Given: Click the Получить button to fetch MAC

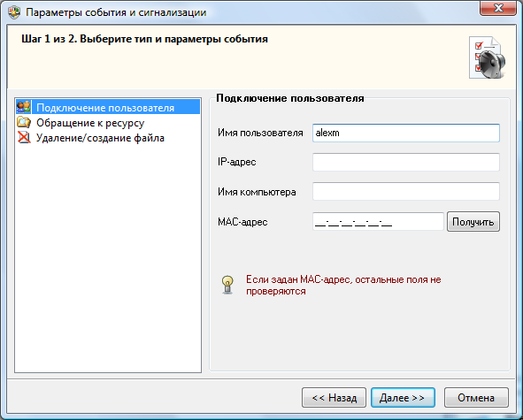Looking at the screenshot, I should coord(473,221).
